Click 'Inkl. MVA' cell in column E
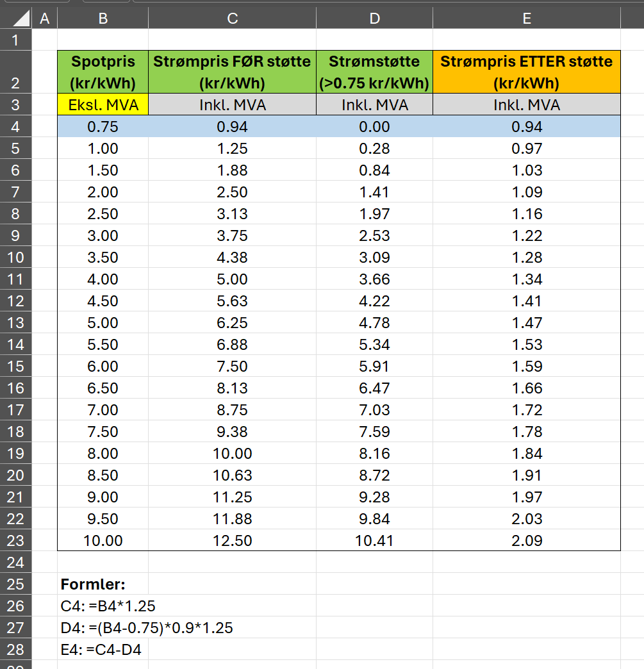 pos(527,104)
